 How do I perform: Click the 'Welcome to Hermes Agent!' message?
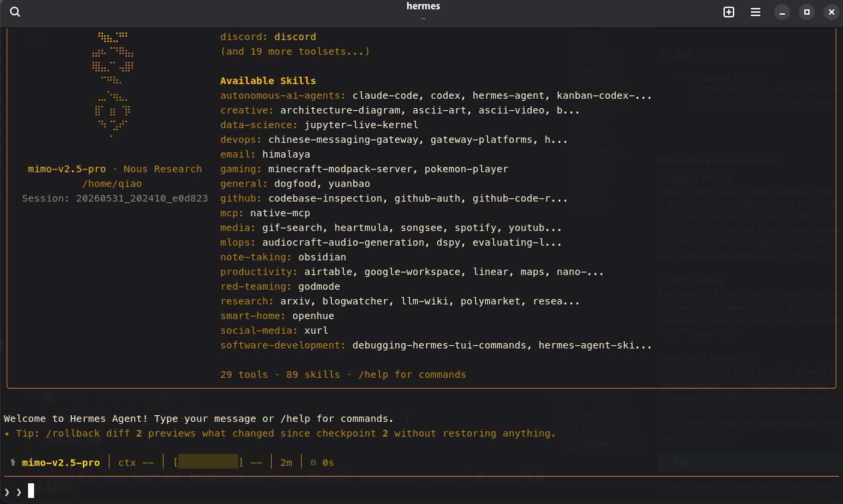(x=199, y=419)
